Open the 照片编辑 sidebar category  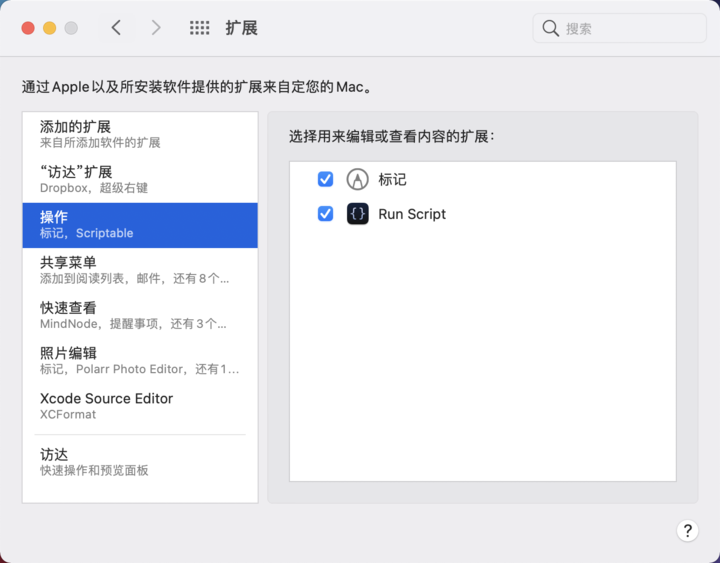140,361
